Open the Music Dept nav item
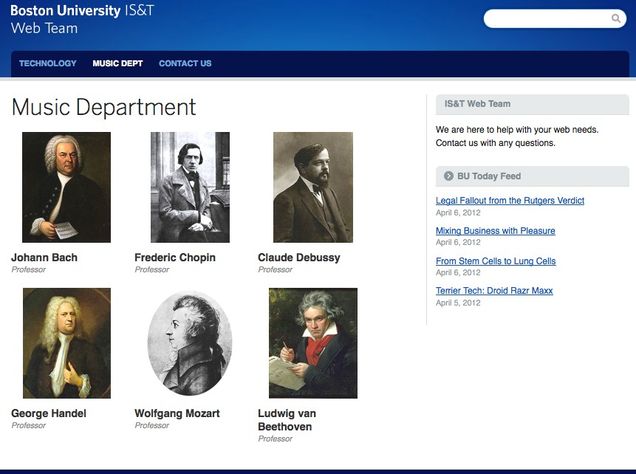636x474 pixels. [118, 63]
